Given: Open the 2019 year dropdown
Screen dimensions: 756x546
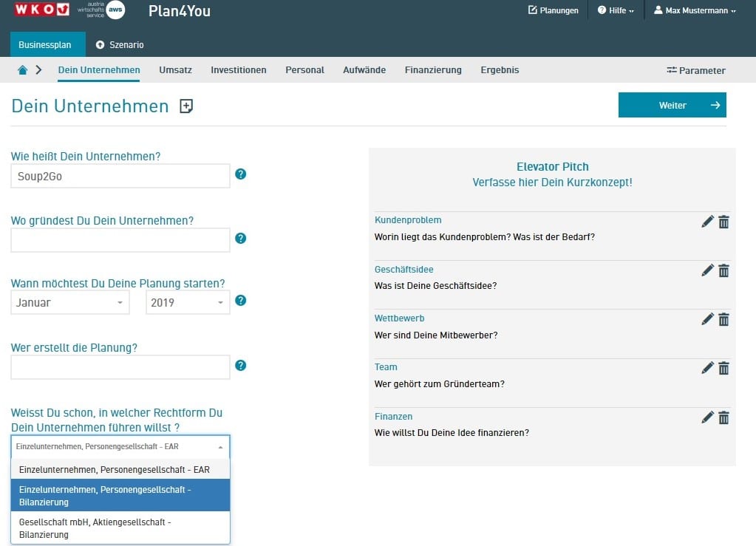Looking at the screenshot, I should [x=188, y=302].
